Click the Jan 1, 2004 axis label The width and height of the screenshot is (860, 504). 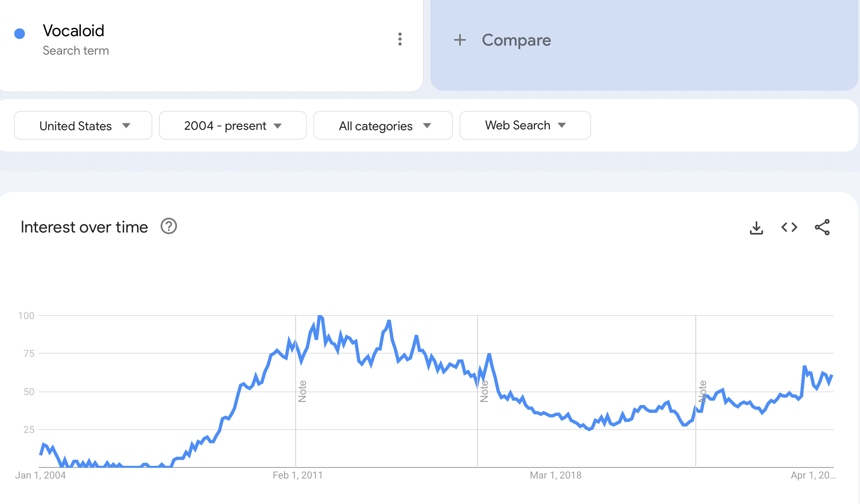[40, 475]
